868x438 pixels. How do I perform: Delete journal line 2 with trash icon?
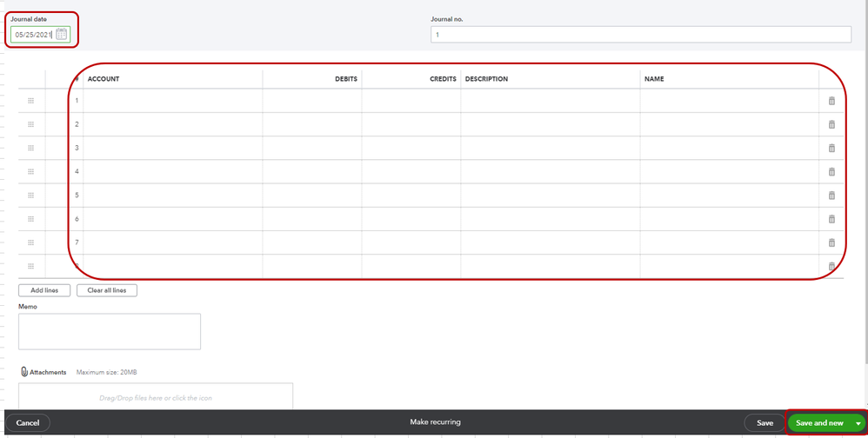pyautogui.click(x=831, y=124)
